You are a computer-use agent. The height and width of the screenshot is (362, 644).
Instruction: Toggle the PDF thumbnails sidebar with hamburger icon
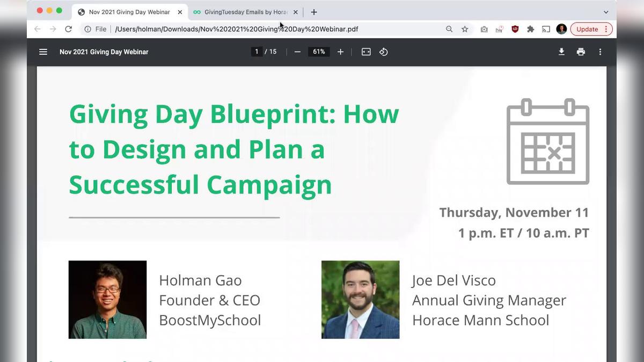click(43, 52)
